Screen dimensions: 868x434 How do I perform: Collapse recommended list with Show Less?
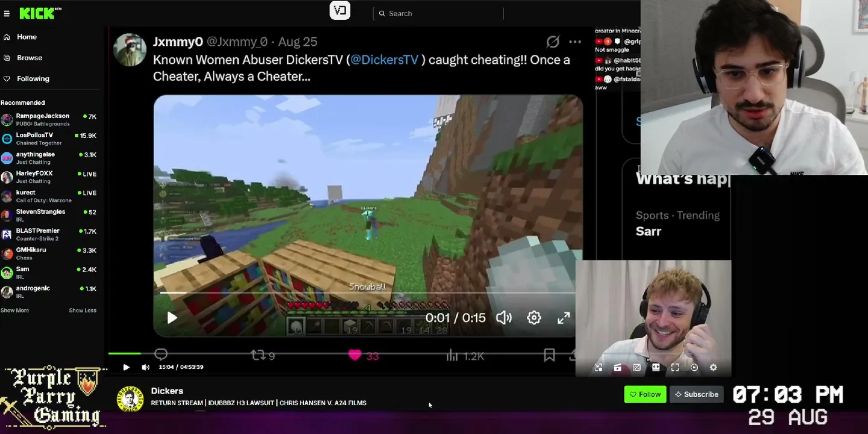tap(83, 310)
